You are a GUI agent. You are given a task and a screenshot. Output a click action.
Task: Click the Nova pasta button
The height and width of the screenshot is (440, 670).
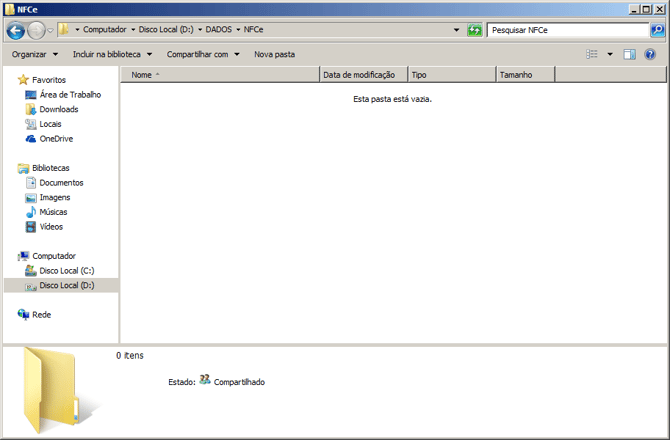point(274,54)
